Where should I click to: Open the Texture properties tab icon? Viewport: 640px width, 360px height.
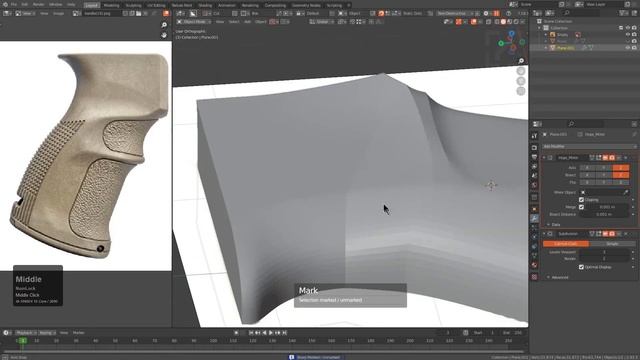[x=534, y=277]
